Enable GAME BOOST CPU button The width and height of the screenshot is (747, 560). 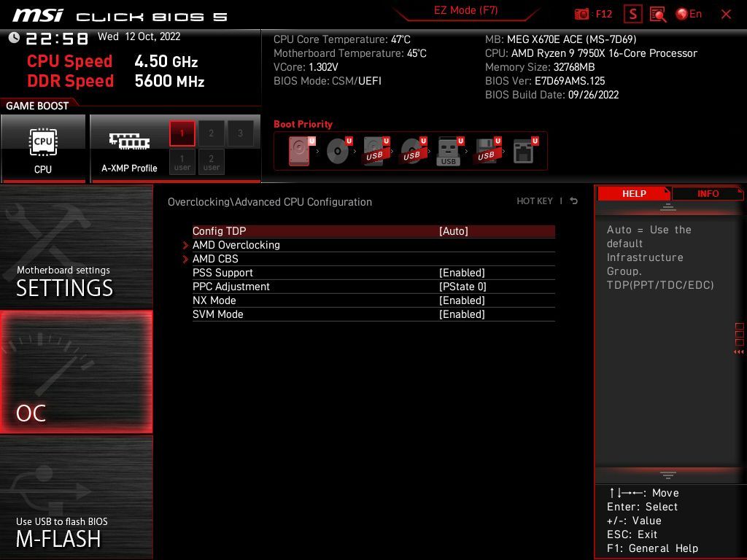43,148
